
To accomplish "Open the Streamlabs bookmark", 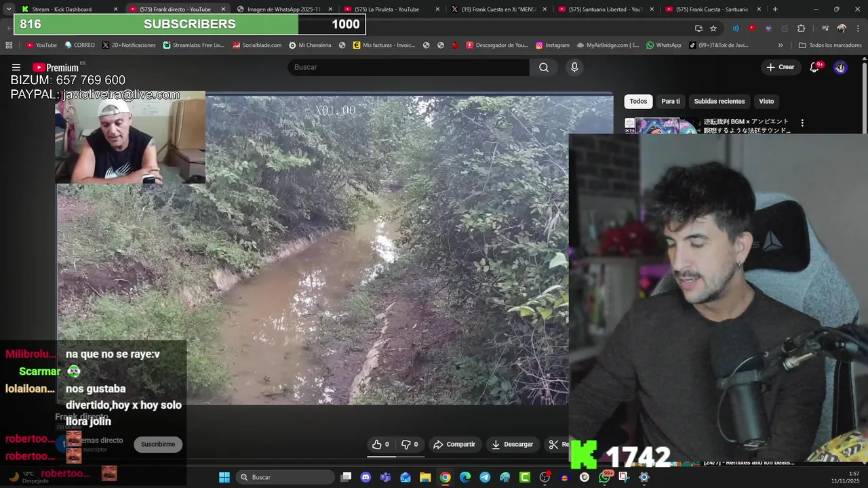I will [x=194, y=45].
